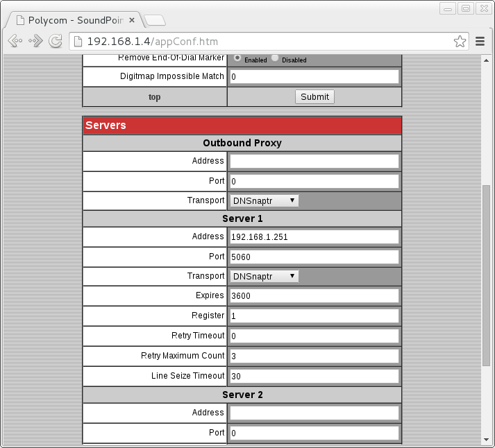Image resolution: width=495 pixels, height=448 pixels.
Task: Click the Retry Timeout label
Action: (198, 336)
